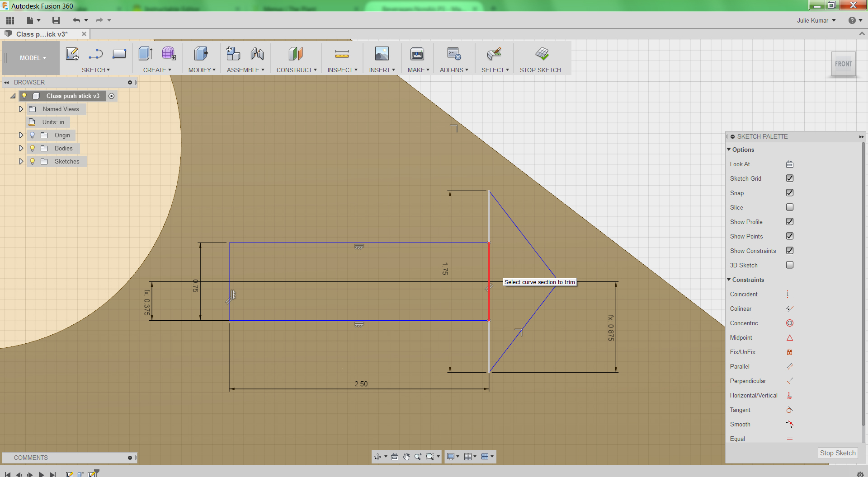Screen dimensions: 868x477
Task: Expand the Bodies tree node
Action: 21,148
